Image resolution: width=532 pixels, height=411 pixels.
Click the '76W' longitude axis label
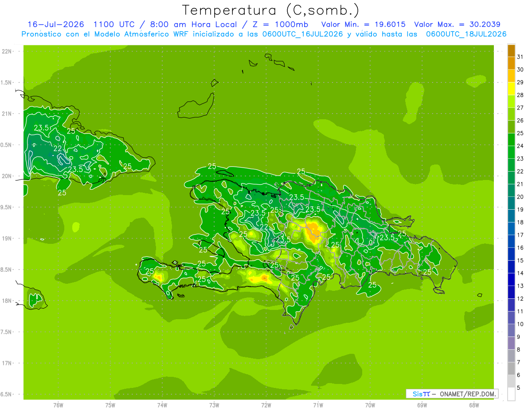pyautogui.click(x=58, y=405)
